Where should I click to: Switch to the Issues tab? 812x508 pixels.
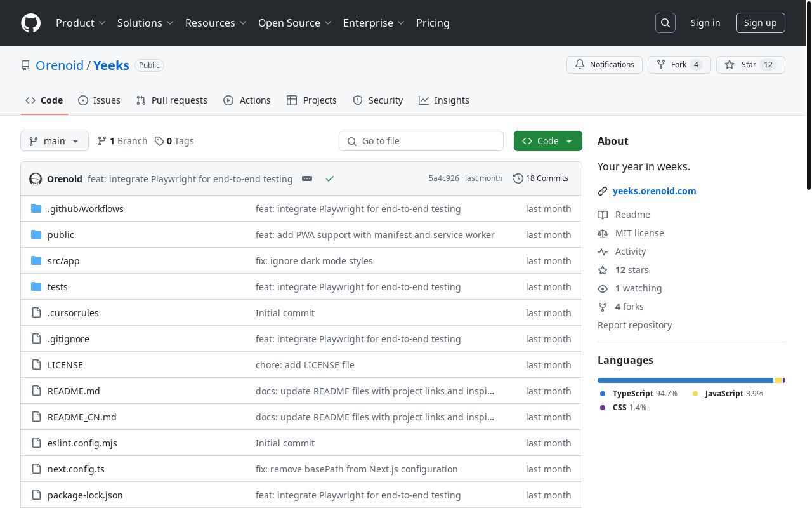[99, 100]
